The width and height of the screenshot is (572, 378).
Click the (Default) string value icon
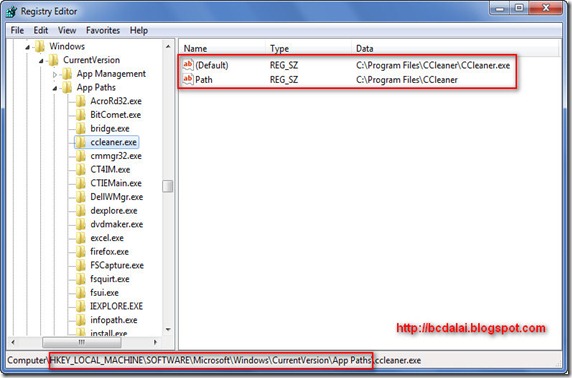click(188, 65)
